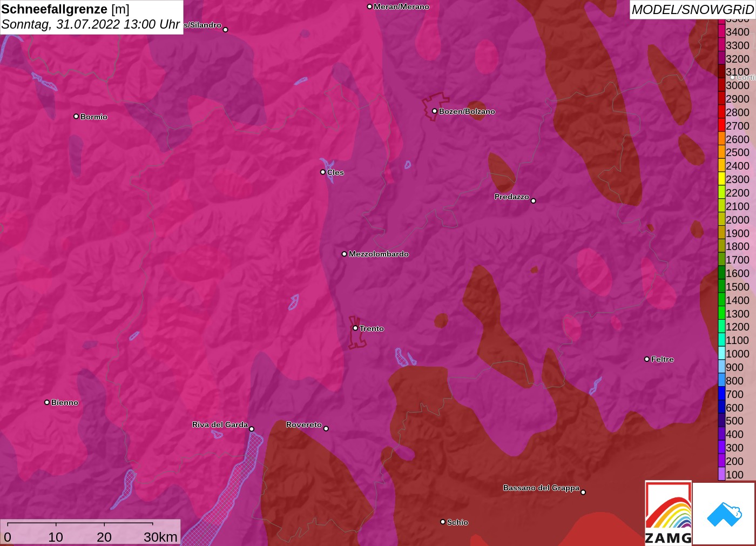Click the Schneefallgrenze [m] title
The width and height of the screenshot is (756, 546).
(x=65, y=9)
